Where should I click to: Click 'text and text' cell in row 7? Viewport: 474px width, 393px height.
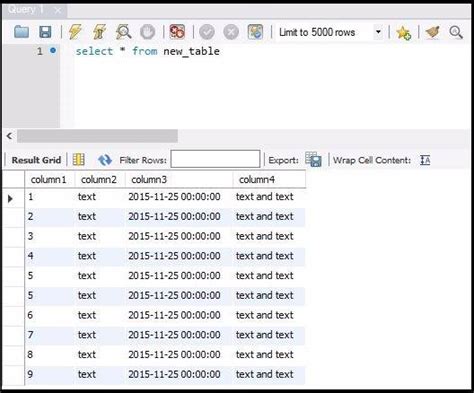(269, 315)
